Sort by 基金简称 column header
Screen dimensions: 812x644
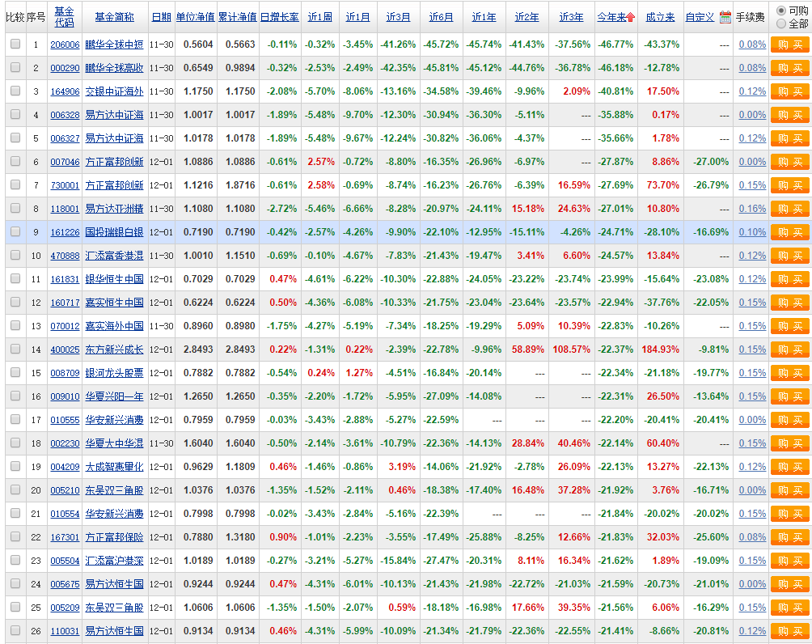point(115,17)
